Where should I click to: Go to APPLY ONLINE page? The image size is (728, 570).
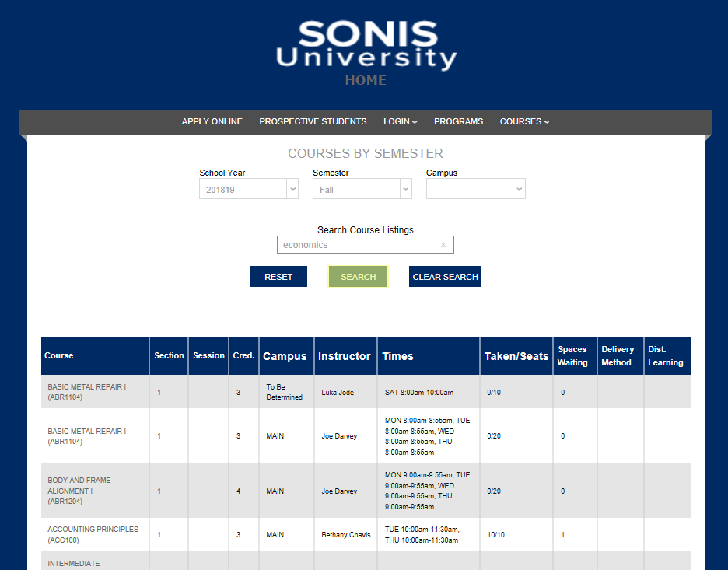pyautogui.click(x=212, y=121)
